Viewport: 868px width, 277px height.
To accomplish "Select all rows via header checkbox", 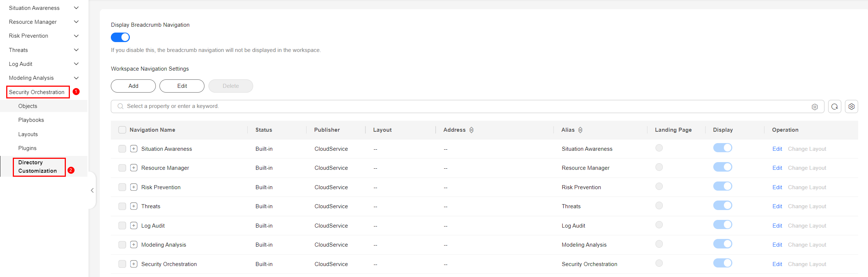I will [122, 130].
